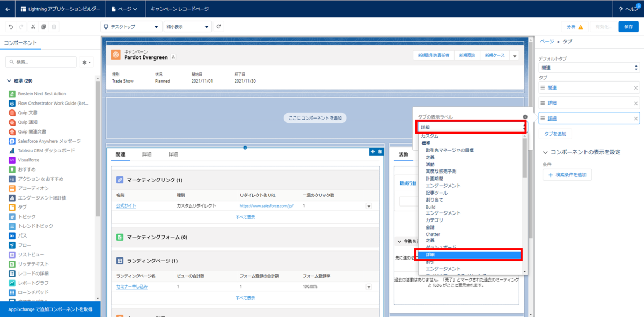Copy the selected component
The width and height of the screenshot is (644, 317).
tap(43, 27)
